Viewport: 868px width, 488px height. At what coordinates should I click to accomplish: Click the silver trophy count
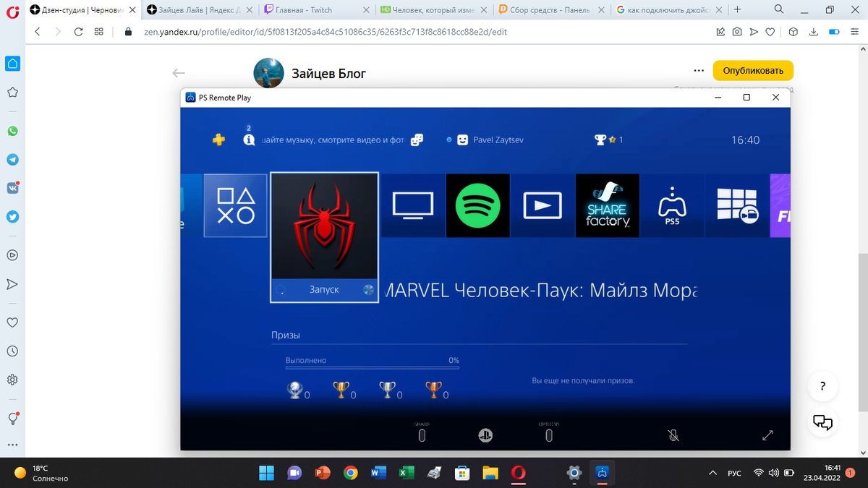391,391
